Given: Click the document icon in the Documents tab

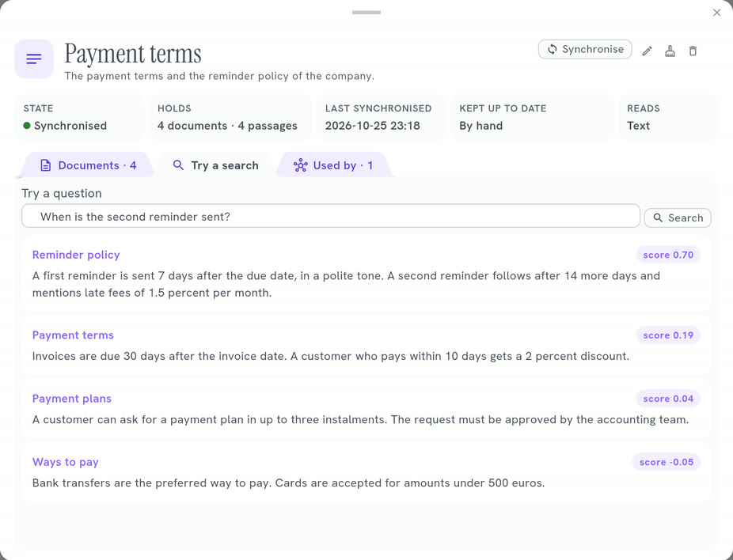Looking at the screenshot, I should (45, 165).
